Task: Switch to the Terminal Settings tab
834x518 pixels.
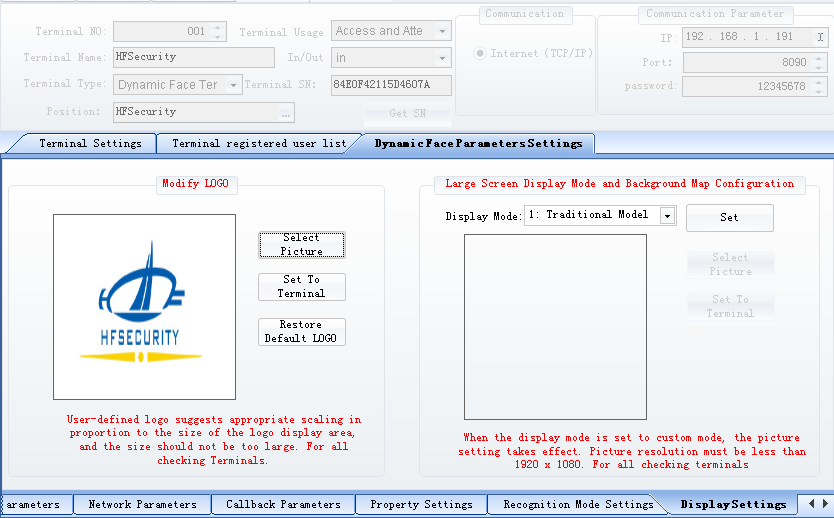Action: tap(90, 144)
